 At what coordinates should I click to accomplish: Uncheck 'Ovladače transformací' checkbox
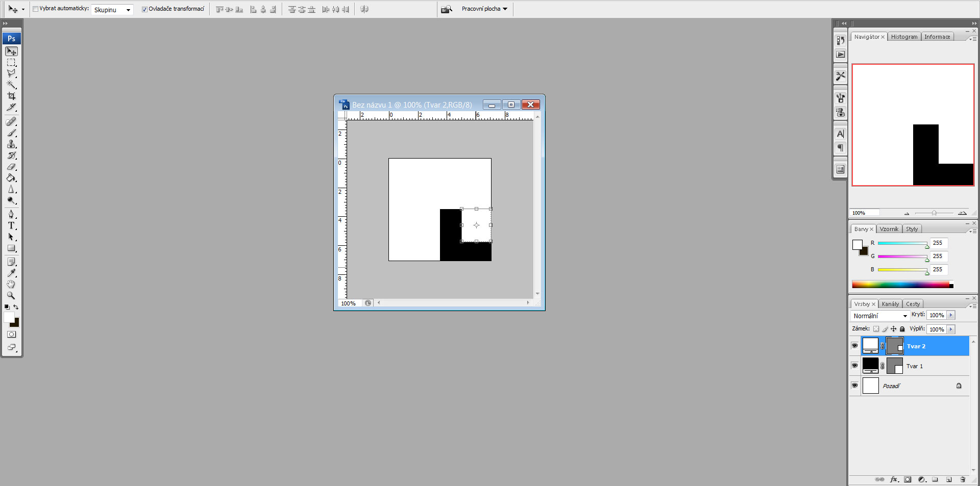144,9
